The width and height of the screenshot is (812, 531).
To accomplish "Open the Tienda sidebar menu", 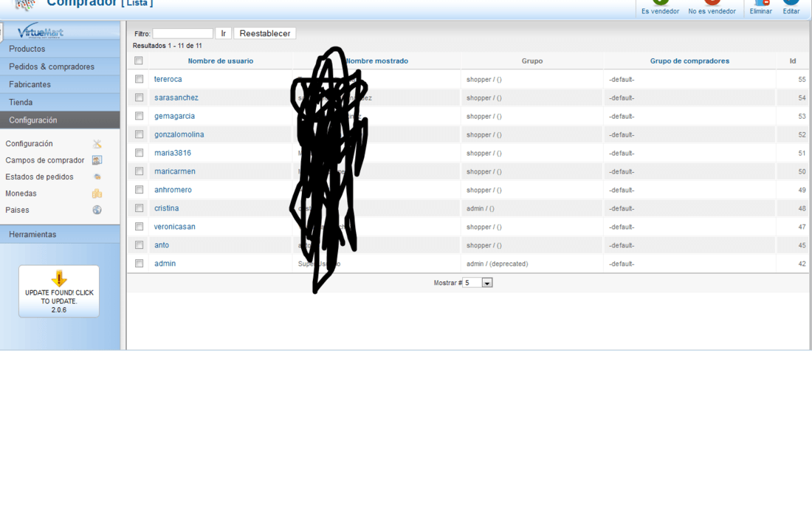I will [60, 102].
